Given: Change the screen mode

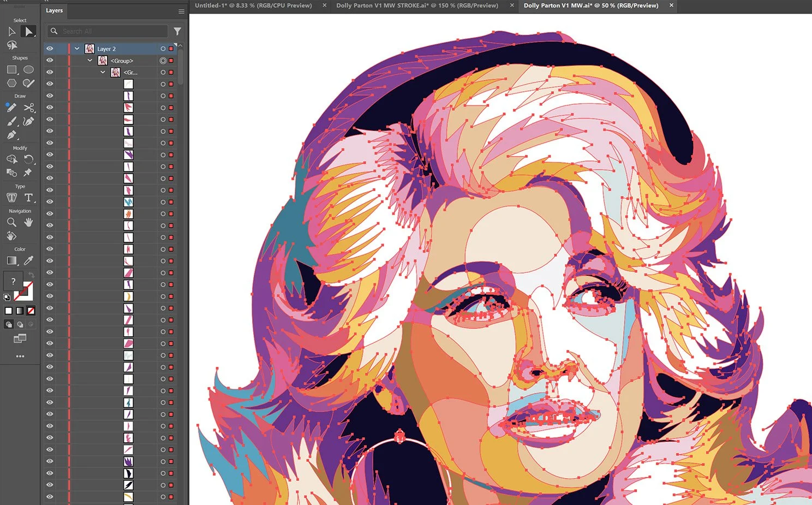Looking at the screenshot, I should [x=20, y=339].
